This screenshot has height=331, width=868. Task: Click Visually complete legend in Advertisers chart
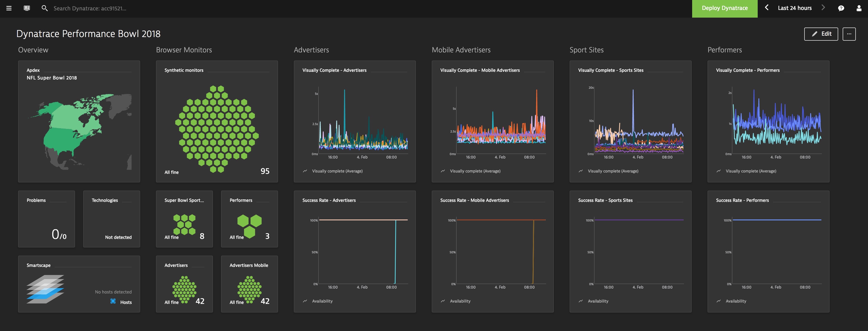point(337,171)
